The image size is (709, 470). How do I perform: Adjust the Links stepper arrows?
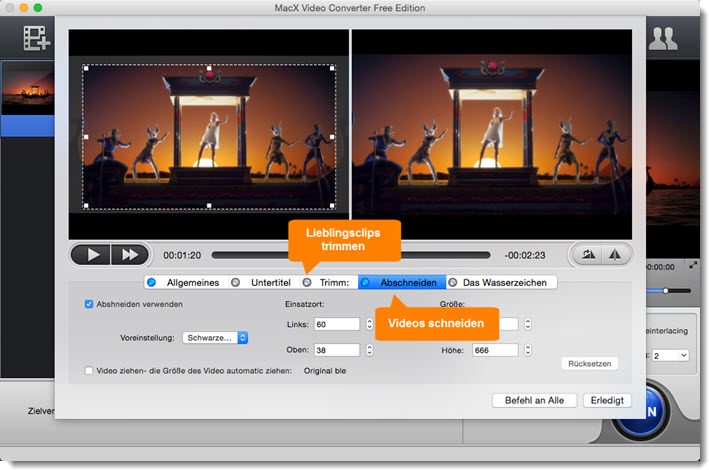point(369,324)
